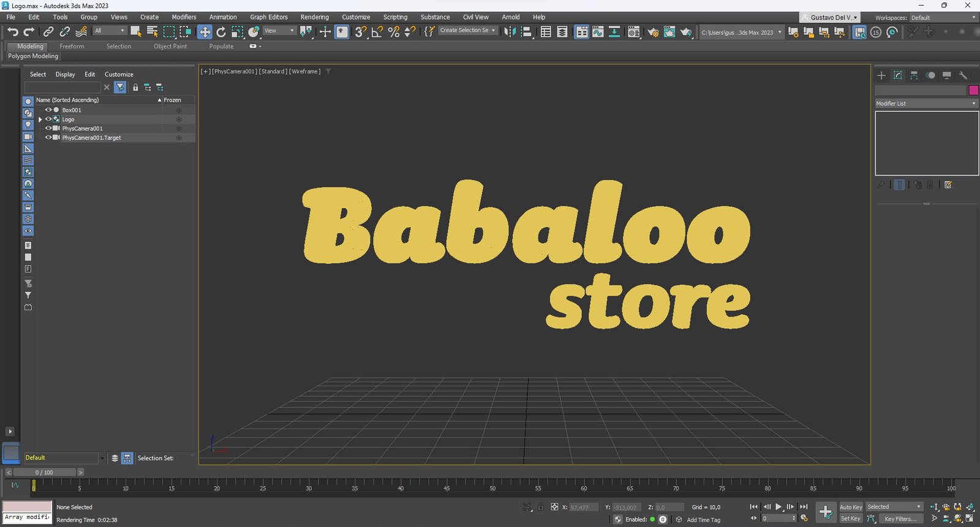
Task: Open Render Setup teapot-gear icon
Action: click(653, 31)
